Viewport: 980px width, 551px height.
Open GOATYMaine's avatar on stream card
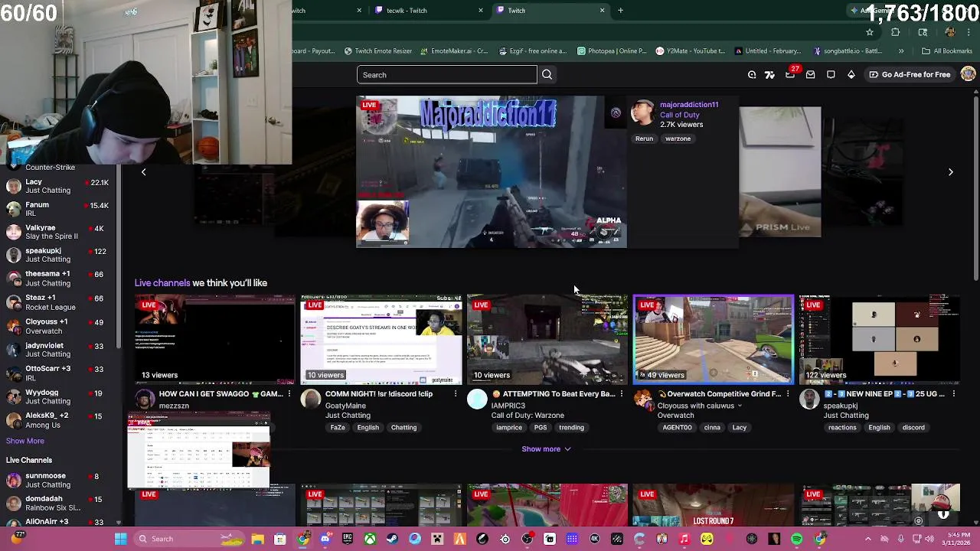click(311, 399)
